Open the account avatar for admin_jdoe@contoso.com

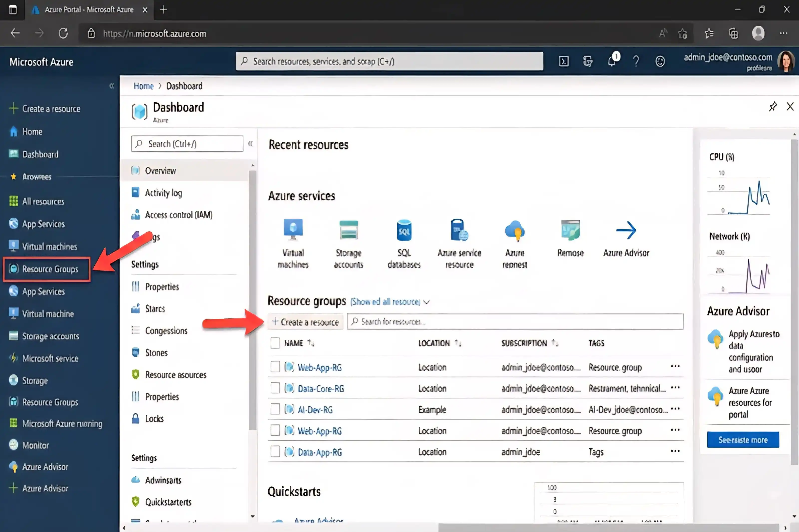pos(786,61)
